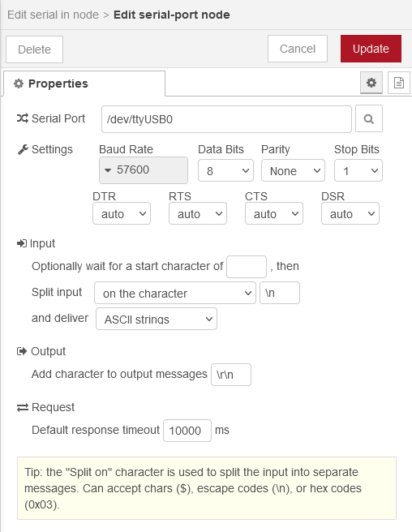Click the Cancel button
Screen dimensions: 412x532
[298, 49]
